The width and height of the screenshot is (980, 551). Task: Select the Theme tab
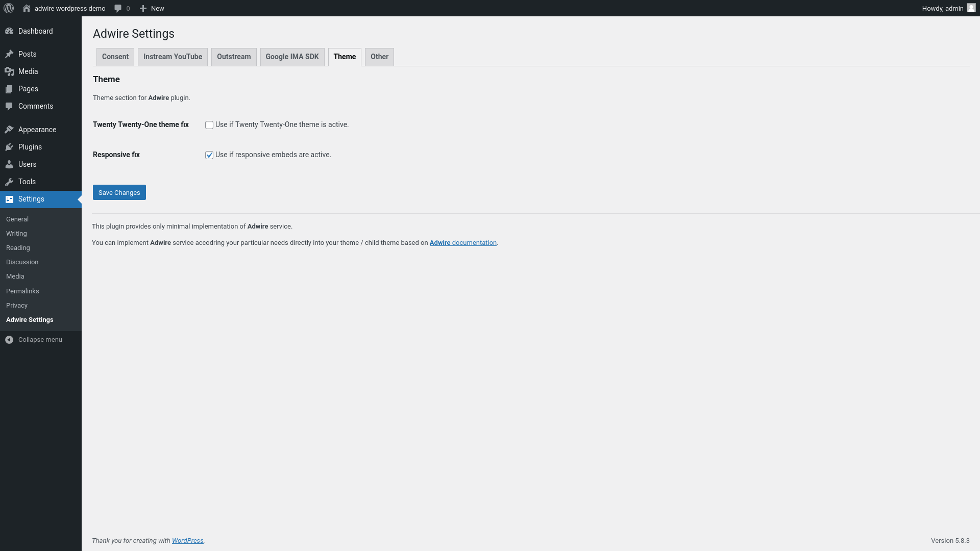click(x=345, y=57)
